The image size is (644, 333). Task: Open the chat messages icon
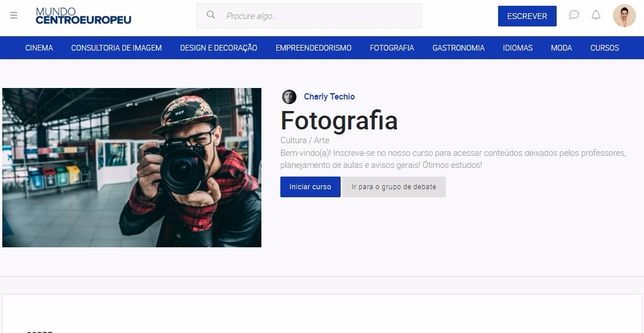pos(574,15)
